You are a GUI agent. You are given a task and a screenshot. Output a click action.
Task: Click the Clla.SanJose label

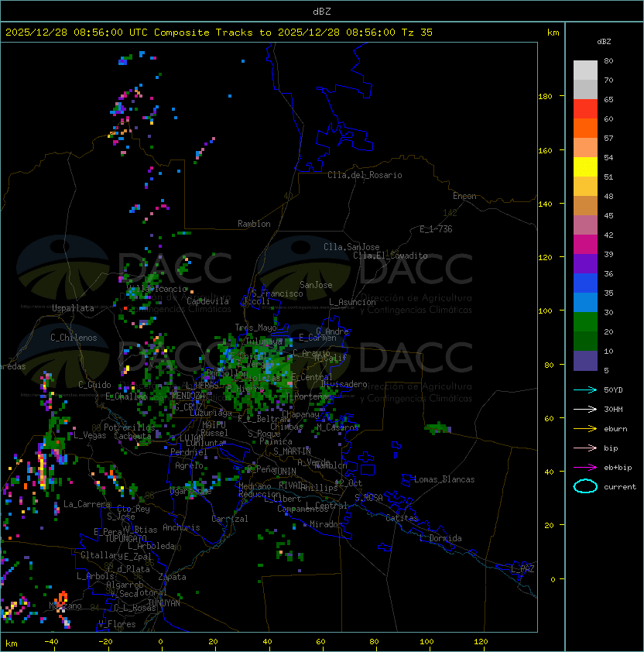[351, 247]
